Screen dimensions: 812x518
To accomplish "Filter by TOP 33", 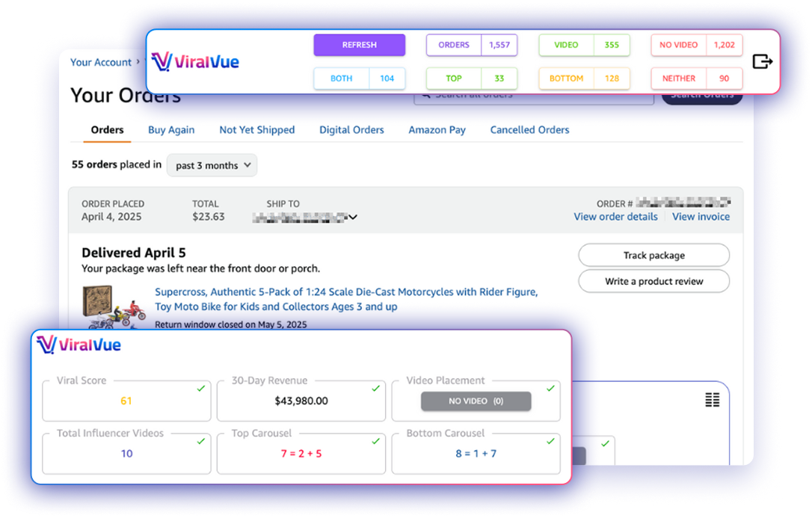I will [472, 78].
